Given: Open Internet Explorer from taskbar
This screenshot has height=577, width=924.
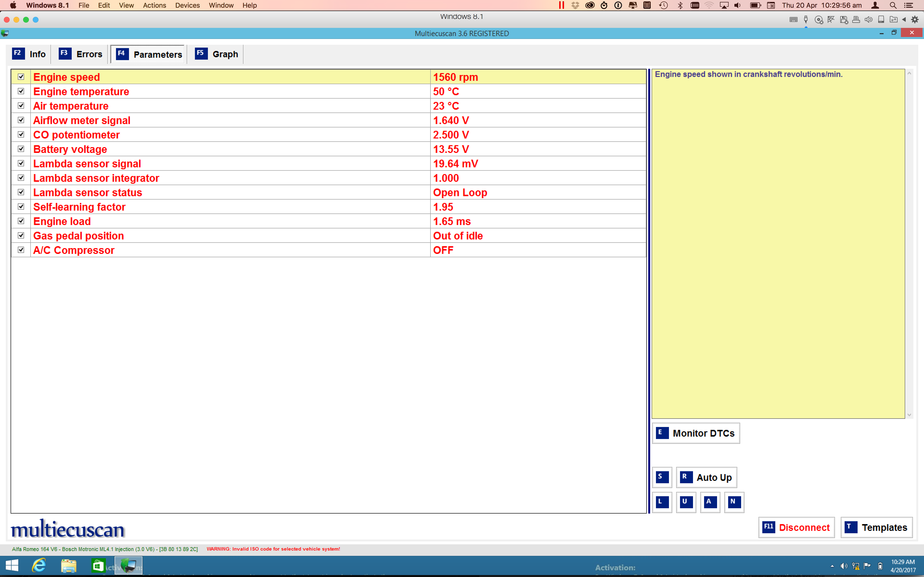Looking at the screenshot, I should pyautogui.click(x=39, y=565).
